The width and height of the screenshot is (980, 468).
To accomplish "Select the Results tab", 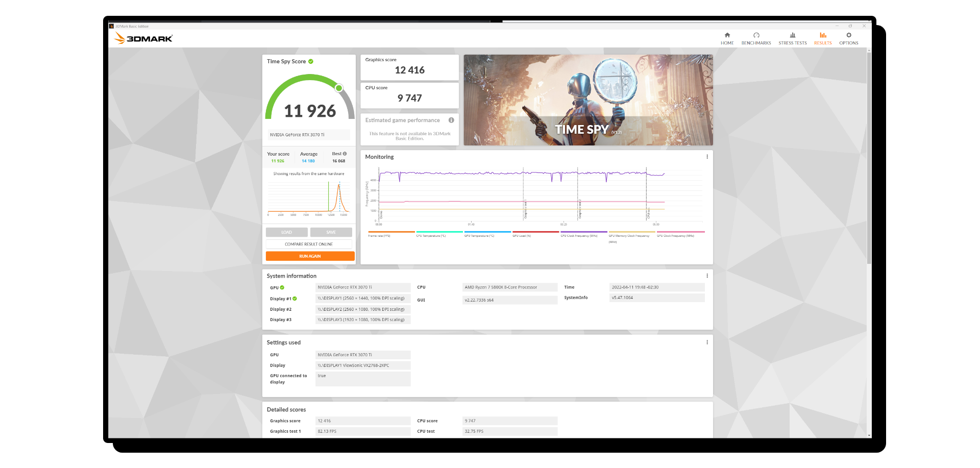I will point(823,39).
